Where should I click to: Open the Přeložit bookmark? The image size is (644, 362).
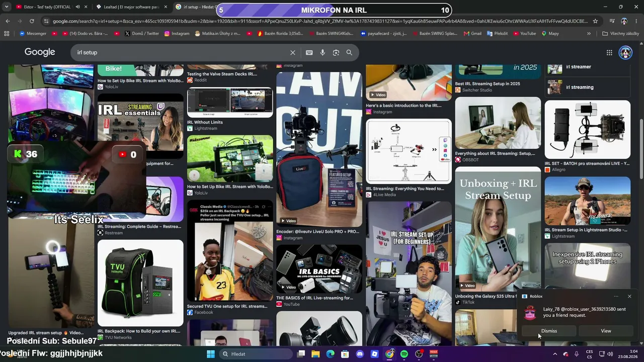pyautogui.click(x=497, y=34)
